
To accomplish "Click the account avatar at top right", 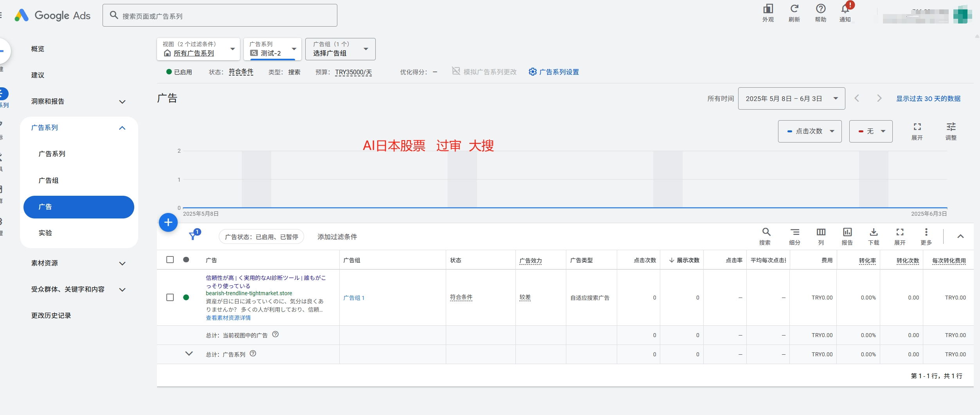I will pos(962,14).
